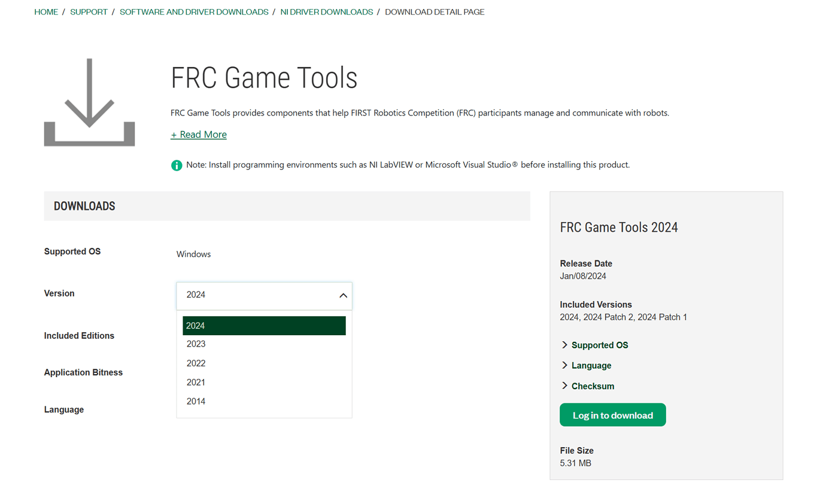
Task: Click the Log in to download button
Action: coord(612,415)
